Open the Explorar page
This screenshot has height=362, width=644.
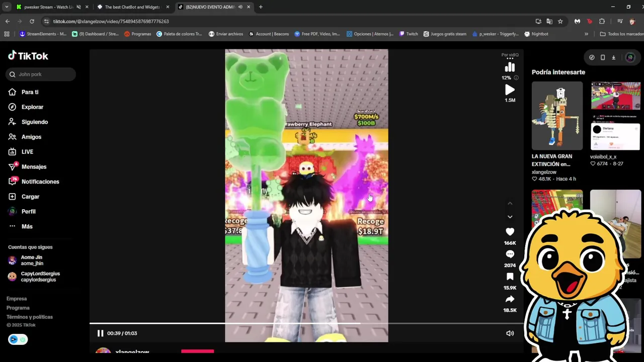(32, 107)
